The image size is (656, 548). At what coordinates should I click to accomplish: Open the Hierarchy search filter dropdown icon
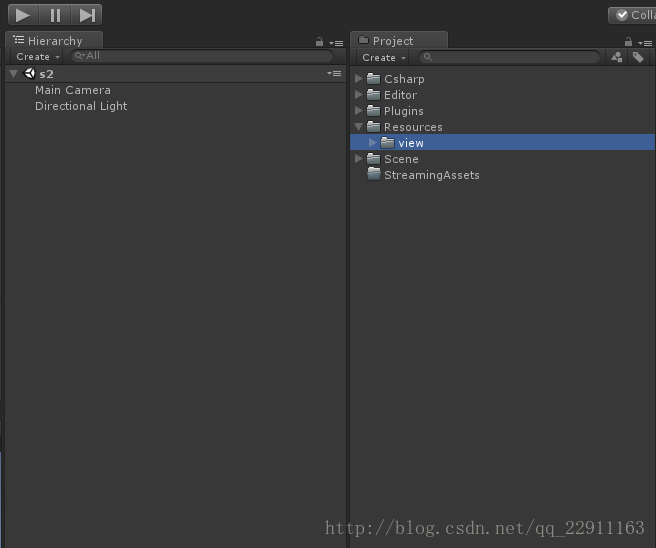point(79,56)
